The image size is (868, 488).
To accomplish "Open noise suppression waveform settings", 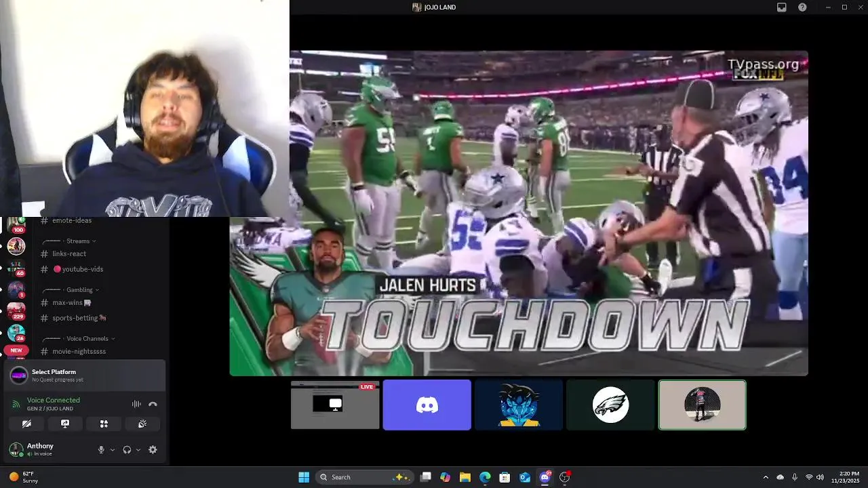I will [136, 404].
